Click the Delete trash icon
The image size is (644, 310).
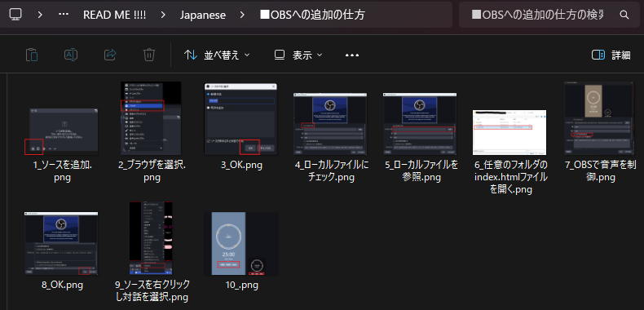pyautogui.click(x=148, y=55)
